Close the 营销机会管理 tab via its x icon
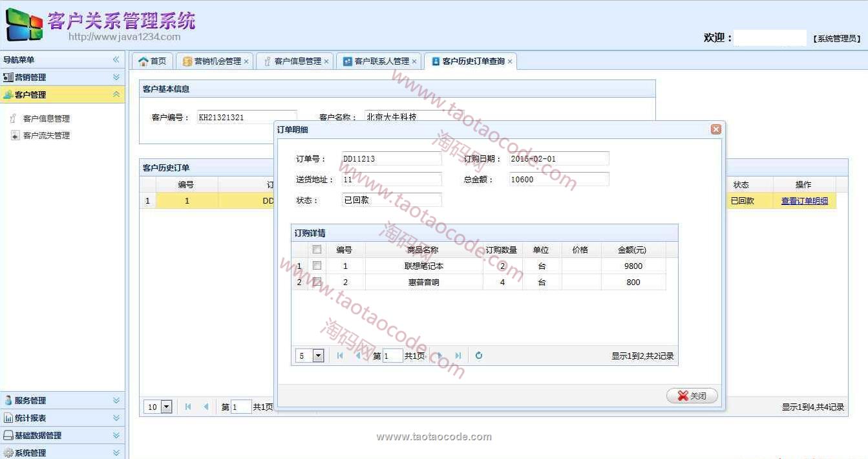The image size is (868, 459). point(246,61)
